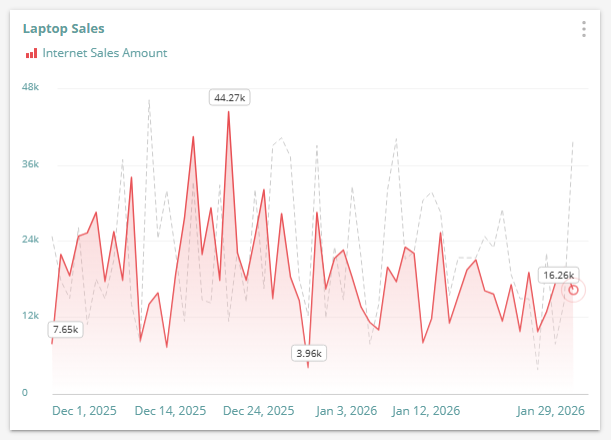Toggle the Internet Sales Amount legend series
The width and height of the screenshot is (611, 440).
click(x=104, y=53)
